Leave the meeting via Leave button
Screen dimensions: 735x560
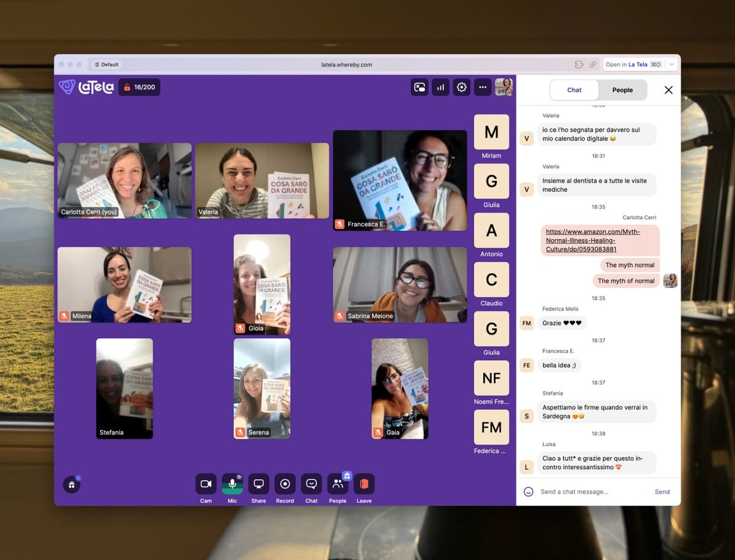pyautogui.click(x=364, y=484)
